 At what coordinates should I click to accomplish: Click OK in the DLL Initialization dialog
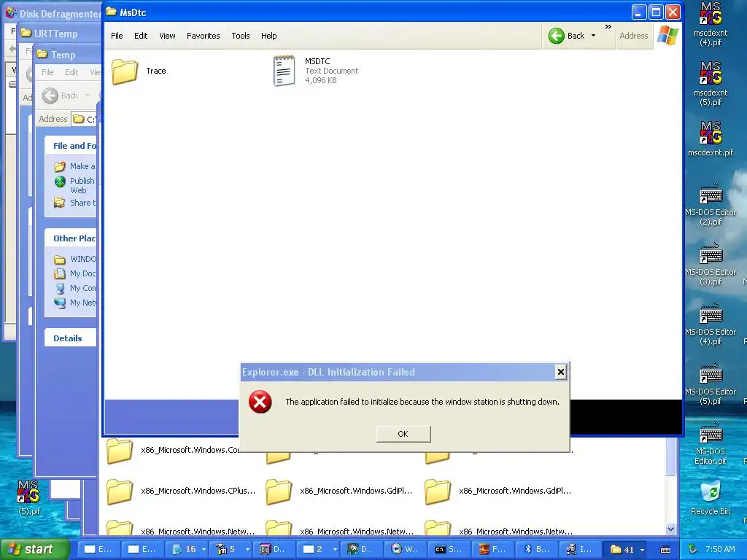[403, 434]
